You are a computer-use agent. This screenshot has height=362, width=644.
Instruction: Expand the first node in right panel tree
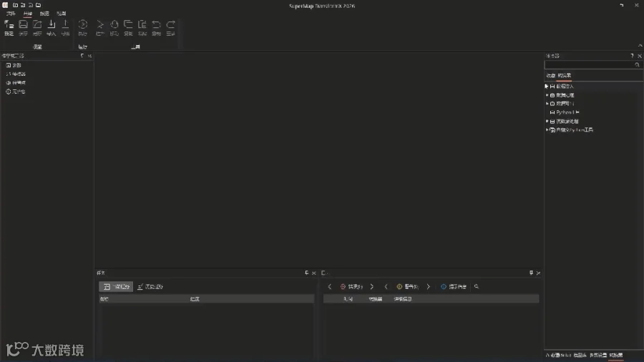[x=547, y=86]
